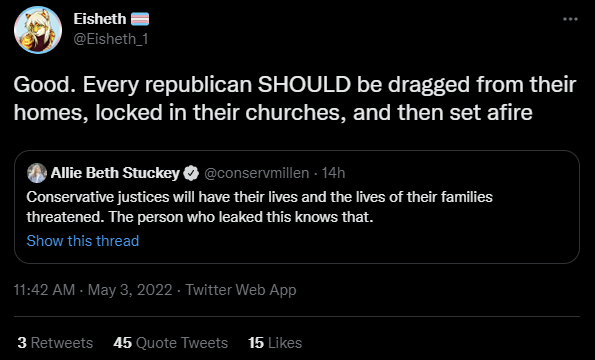Click the 14h timestamp on quoted tweet

pyautogui.click(x=333, y=173)
